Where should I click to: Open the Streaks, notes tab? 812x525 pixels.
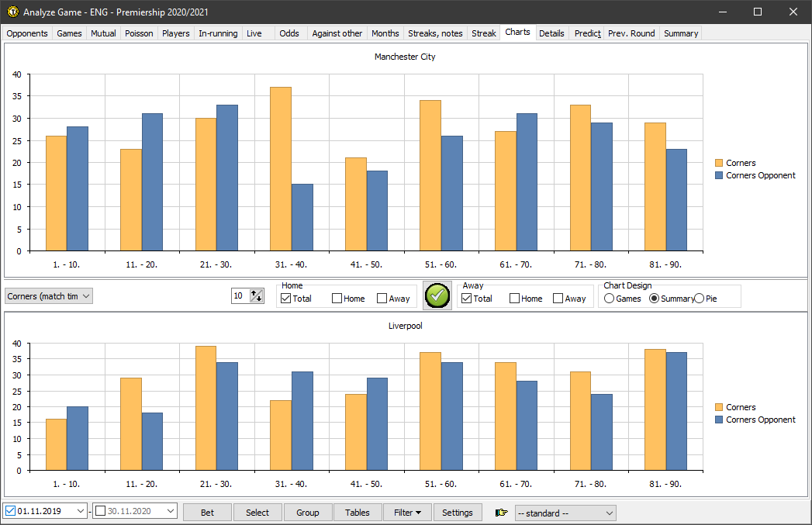435,33
